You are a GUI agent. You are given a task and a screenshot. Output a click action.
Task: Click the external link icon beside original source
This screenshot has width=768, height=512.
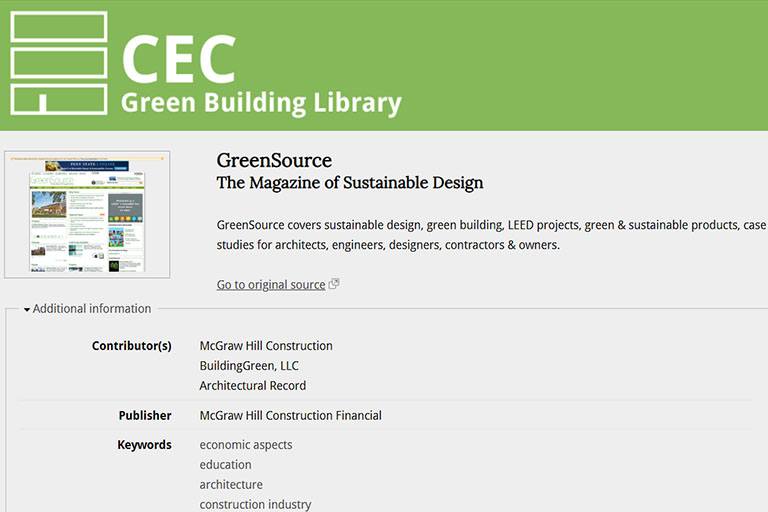coord(334,284)
